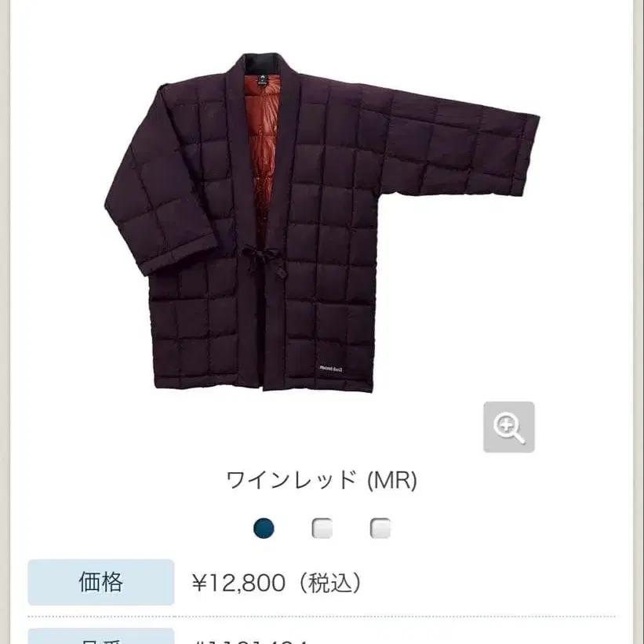Image resolution: width=644 pixels, height=644 pixels.
Task: Click the beige page margin on right edge
Action: 639,322
